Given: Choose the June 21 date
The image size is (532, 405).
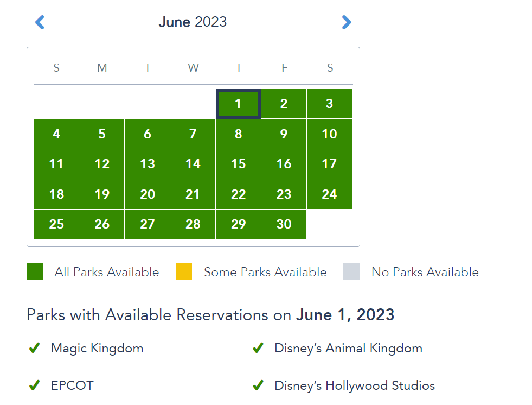Looking at the screenshot, I should tap(193, 194).
